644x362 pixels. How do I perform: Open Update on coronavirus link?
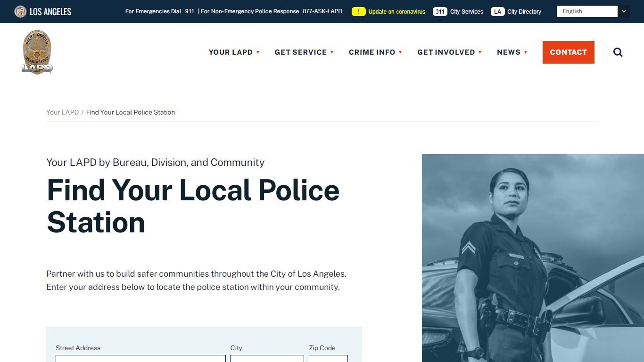coord(396,11)
